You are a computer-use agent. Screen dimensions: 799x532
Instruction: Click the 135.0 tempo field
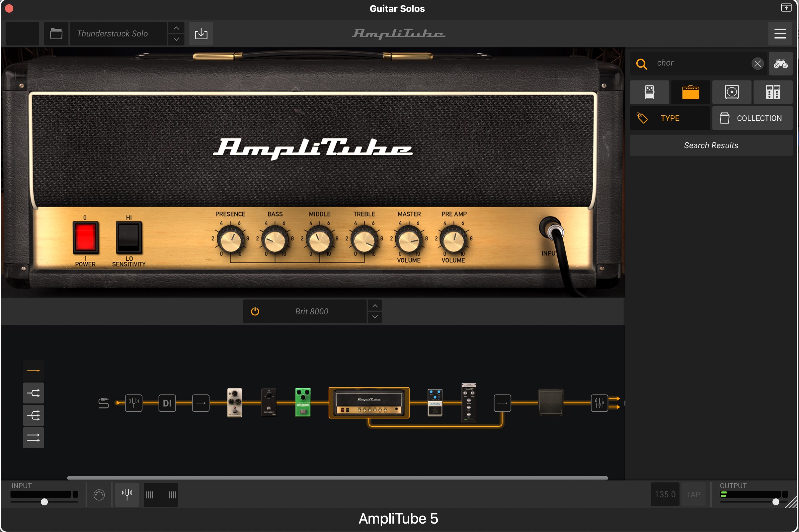point(665,495)
